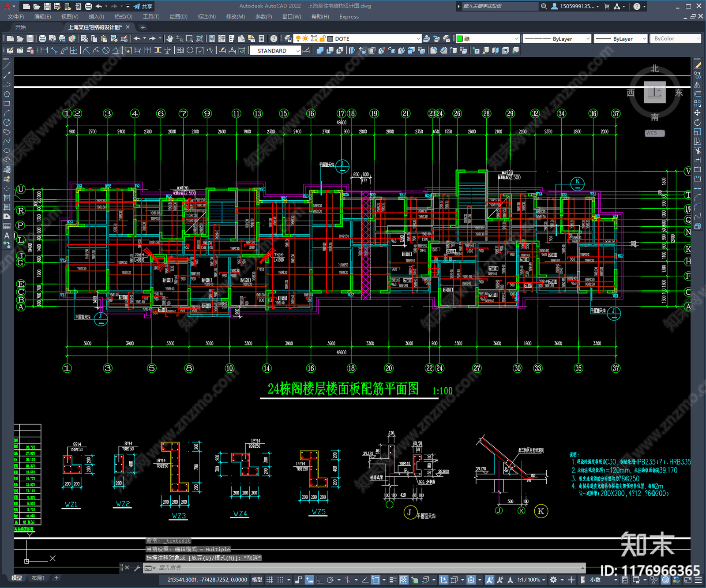Click the search magnifier icon
Screen dimensions: 706x588
point(544,6)
